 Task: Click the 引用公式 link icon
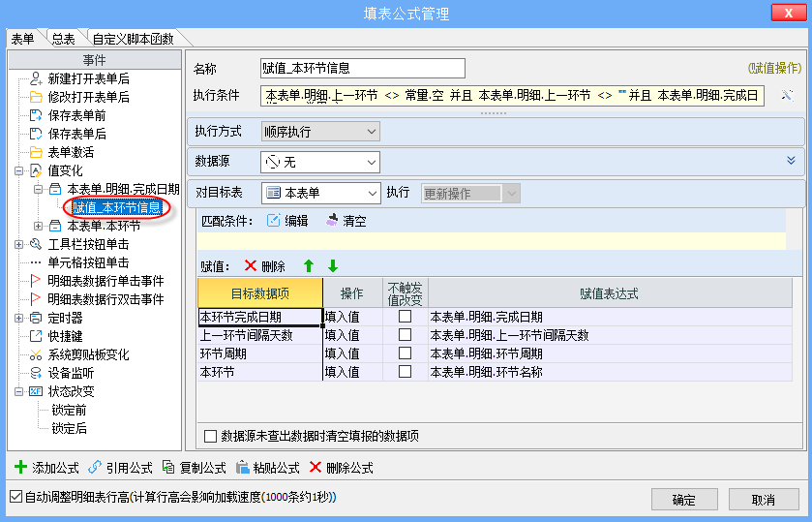tap(95, 467)
